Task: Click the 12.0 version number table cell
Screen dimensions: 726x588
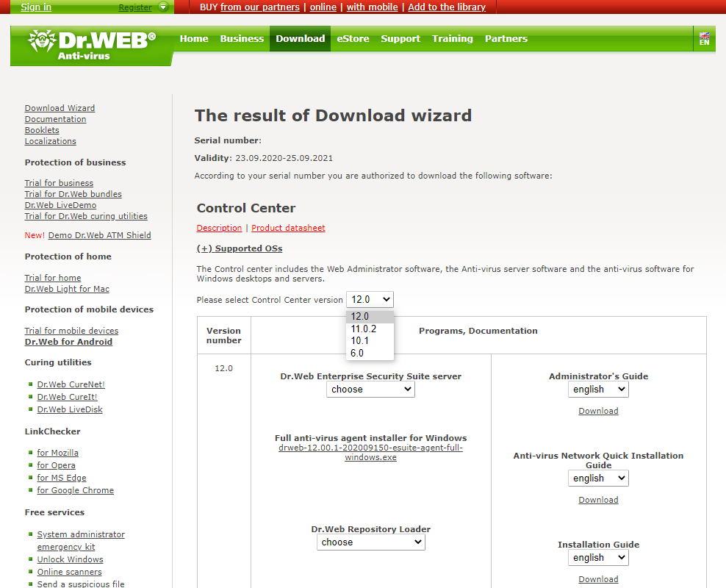Action: [223, 368]
